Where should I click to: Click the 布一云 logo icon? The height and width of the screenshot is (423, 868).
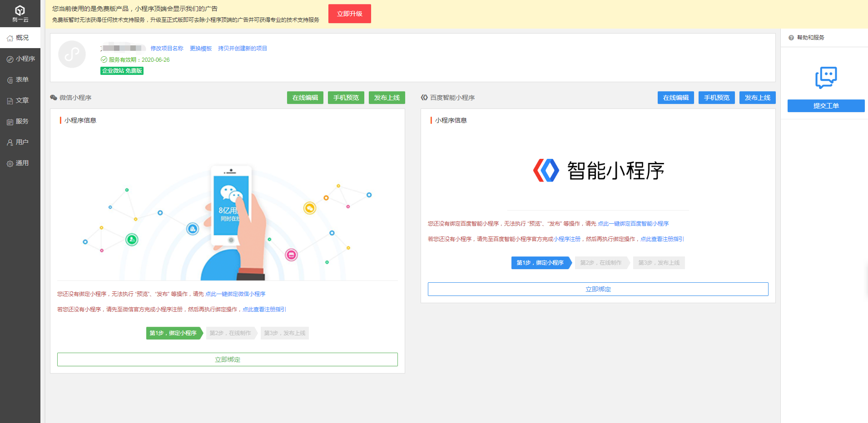(x=20, y=14)
